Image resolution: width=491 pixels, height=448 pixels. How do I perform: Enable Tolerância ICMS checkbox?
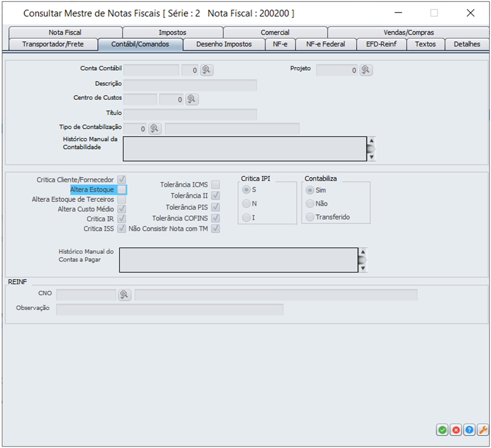pyautogui.click(x=216, y=184)
